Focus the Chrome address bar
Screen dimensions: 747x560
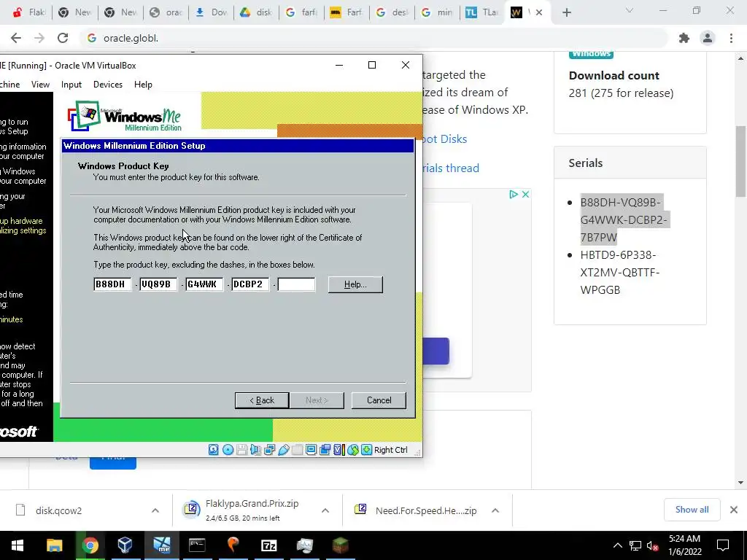point(374,38)
